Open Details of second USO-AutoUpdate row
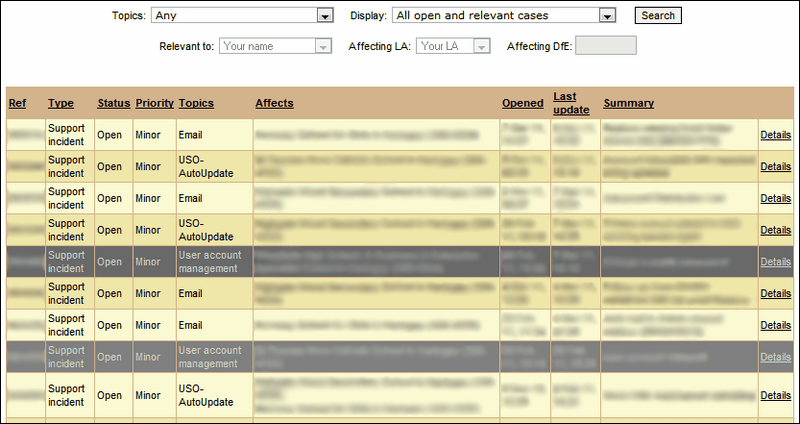 tap(776, 230)
